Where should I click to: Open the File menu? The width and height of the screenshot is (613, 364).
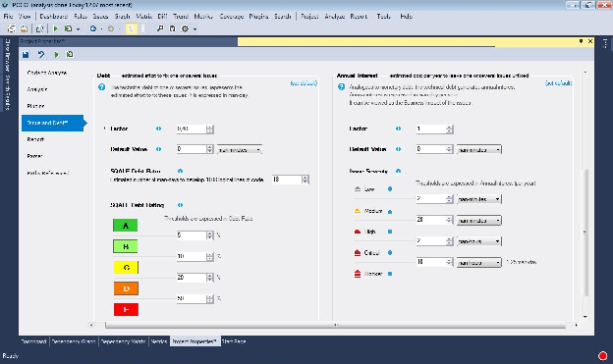coord(8,17)
